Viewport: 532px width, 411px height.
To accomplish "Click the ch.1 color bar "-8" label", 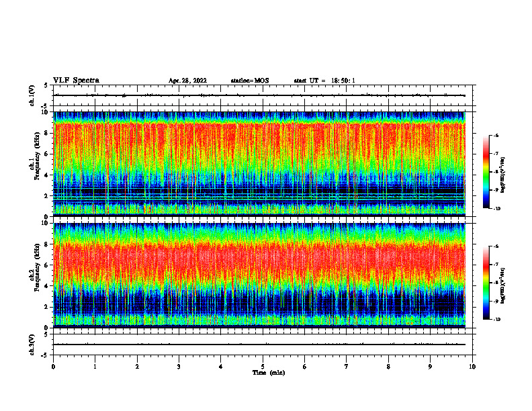I will (x=496, y=172).
